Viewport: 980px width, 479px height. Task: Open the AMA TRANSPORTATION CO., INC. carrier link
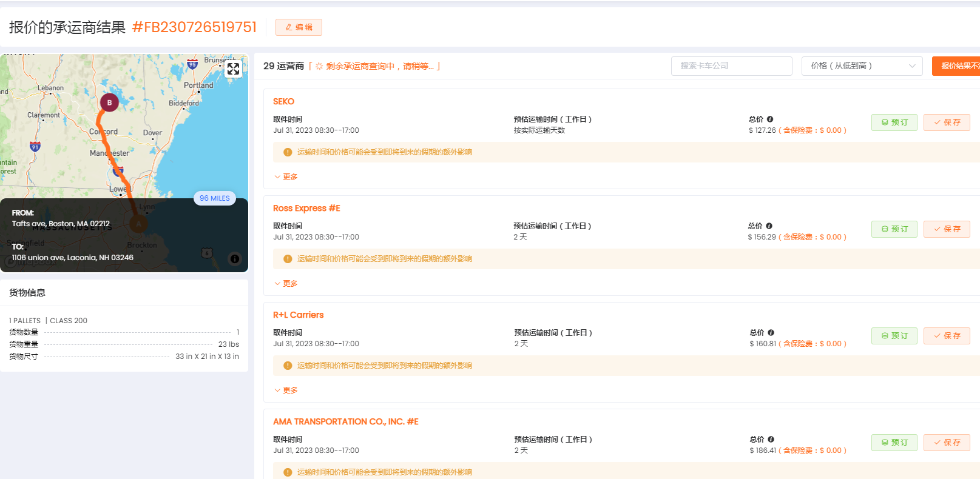345,421
